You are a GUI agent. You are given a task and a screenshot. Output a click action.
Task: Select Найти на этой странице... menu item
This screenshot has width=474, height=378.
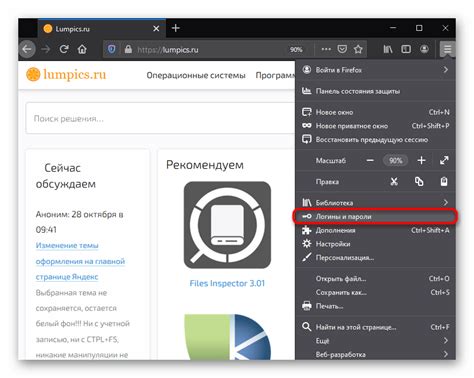click(x=375, y=327)
